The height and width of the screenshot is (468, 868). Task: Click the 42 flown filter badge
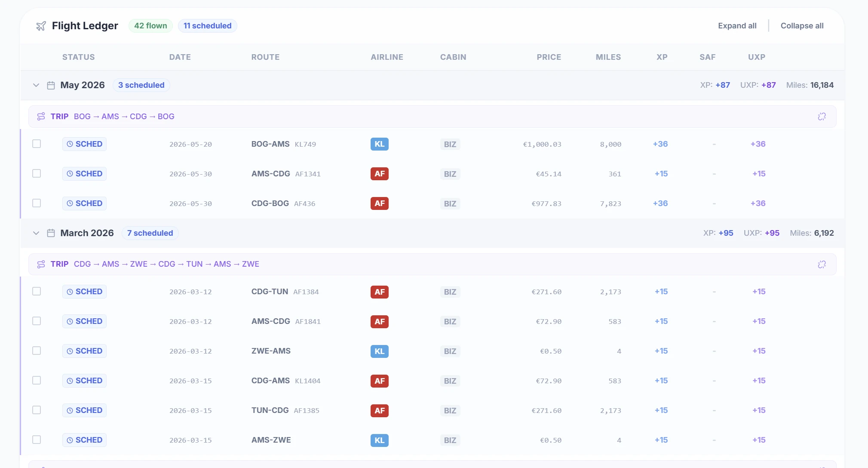(150, 25)
